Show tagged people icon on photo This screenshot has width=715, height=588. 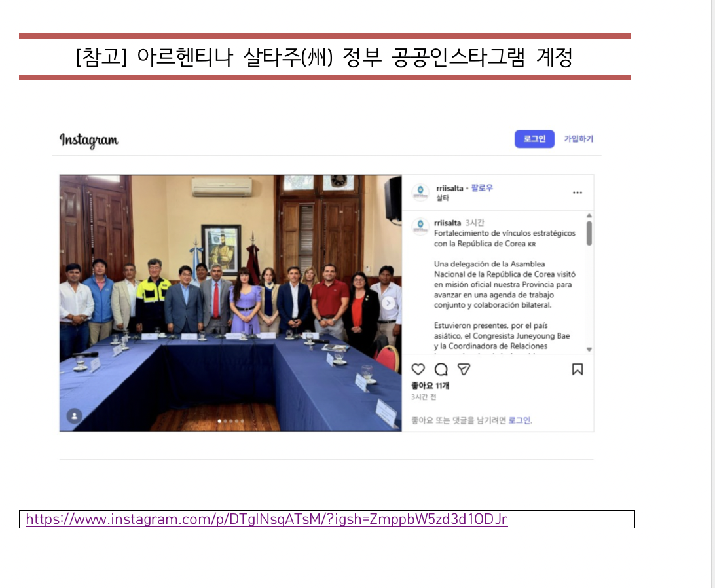coord(75,416)
